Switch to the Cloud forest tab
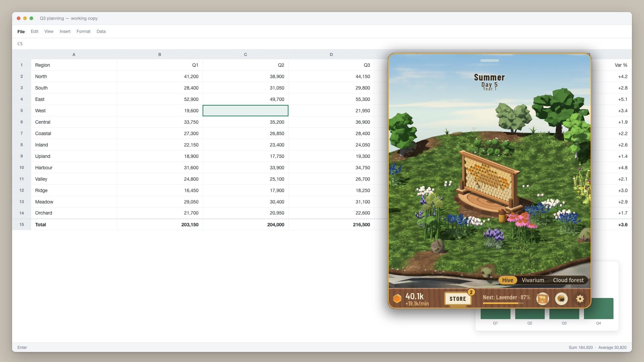Image resolution: width=644 pixels, height=362 pixels. (x=568, y=280)
